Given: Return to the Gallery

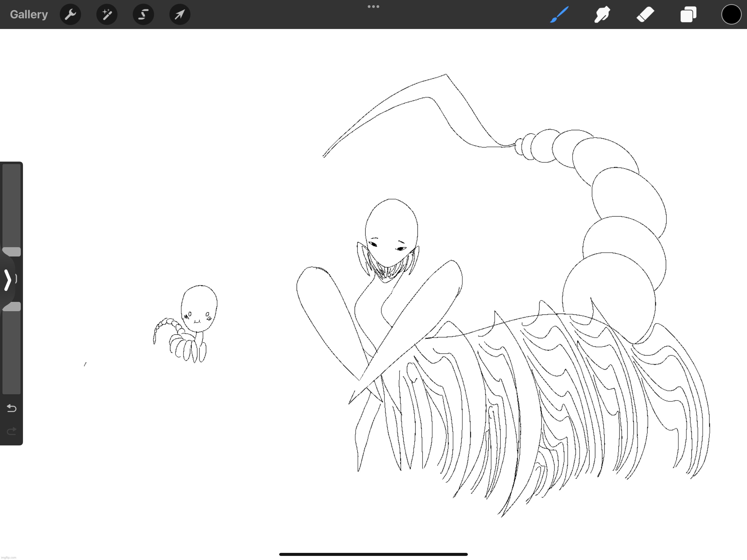Looking at the screenshot, I should pyautogui.click(x=29, y=14).
